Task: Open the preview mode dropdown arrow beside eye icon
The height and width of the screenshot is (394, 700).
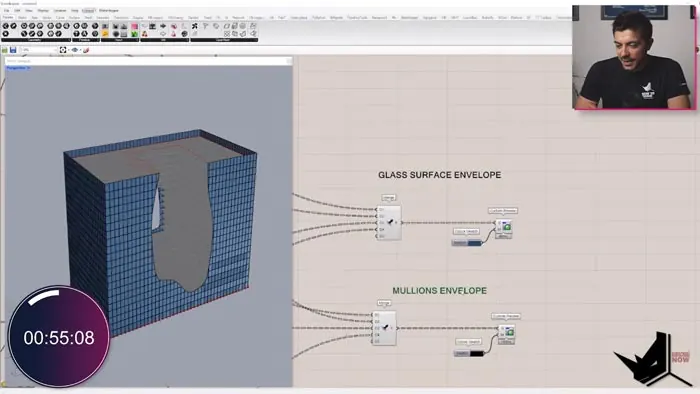Action: coord(80,50)
